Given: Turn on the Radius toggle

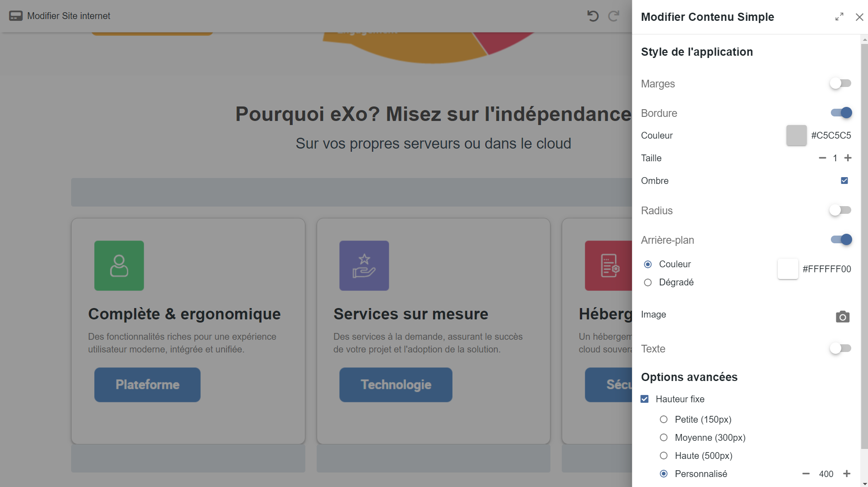Looking at the screenshot, I should (x=840, y=210).
